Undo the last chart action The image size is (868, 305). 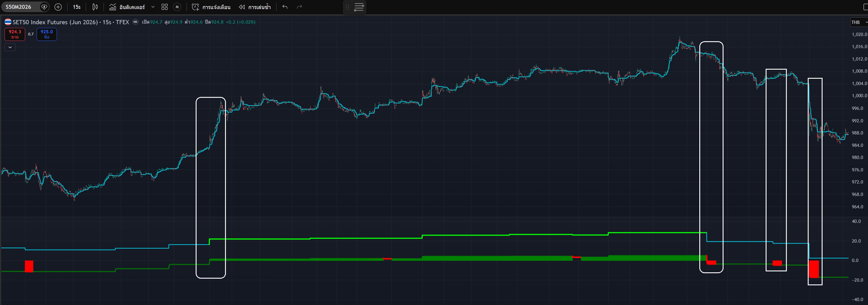(x=285, y=7)
